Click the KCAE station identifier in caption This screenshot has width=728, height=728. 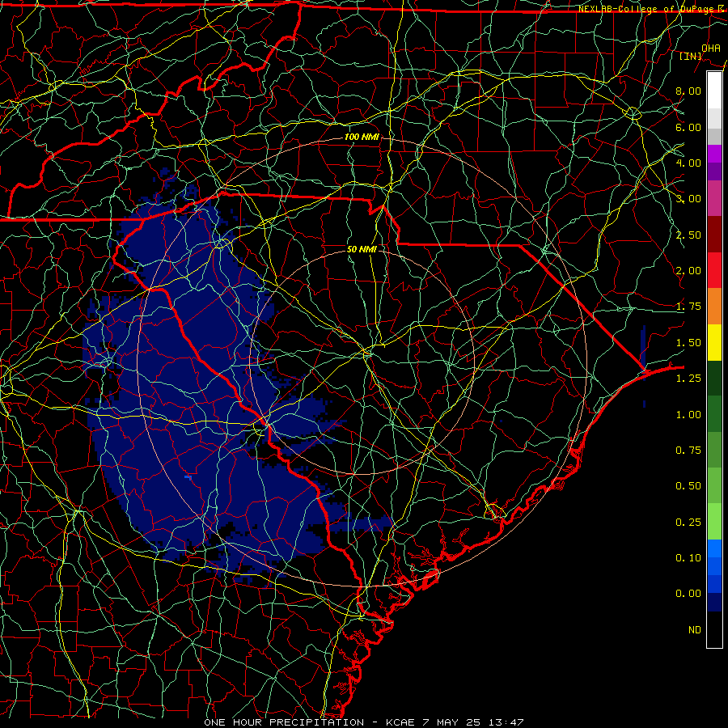pyautogui.click(x=400, y=722)
